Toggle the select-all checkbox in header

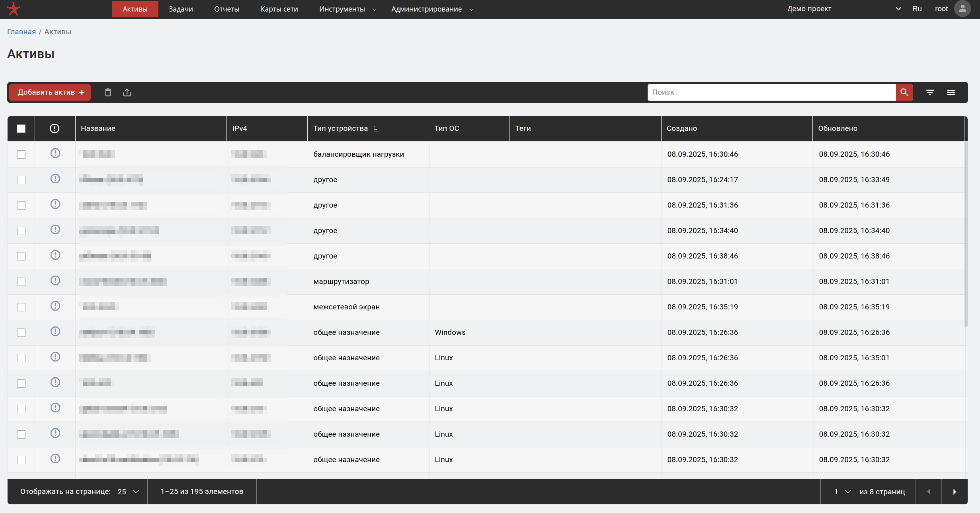coord(21,128)
